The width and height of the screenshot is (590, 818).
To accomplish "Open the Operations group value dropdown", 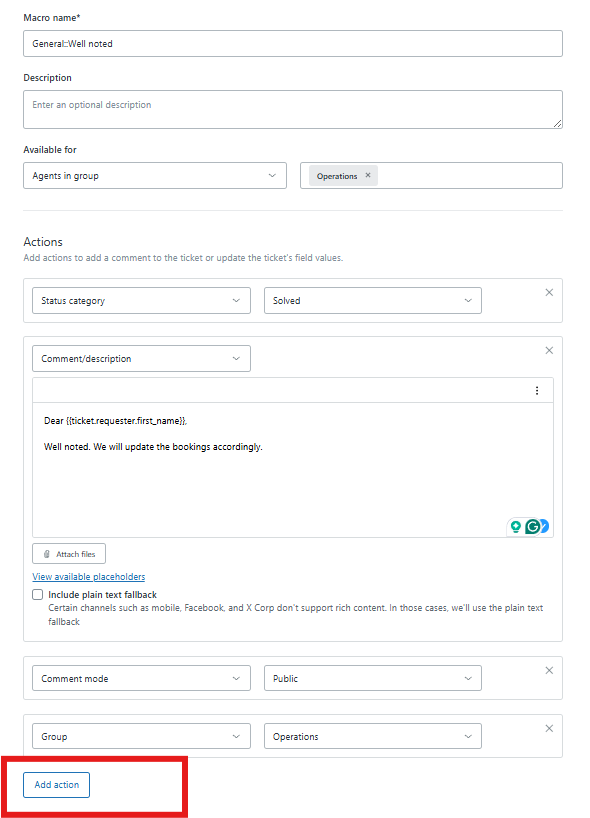I will point(372,736).
